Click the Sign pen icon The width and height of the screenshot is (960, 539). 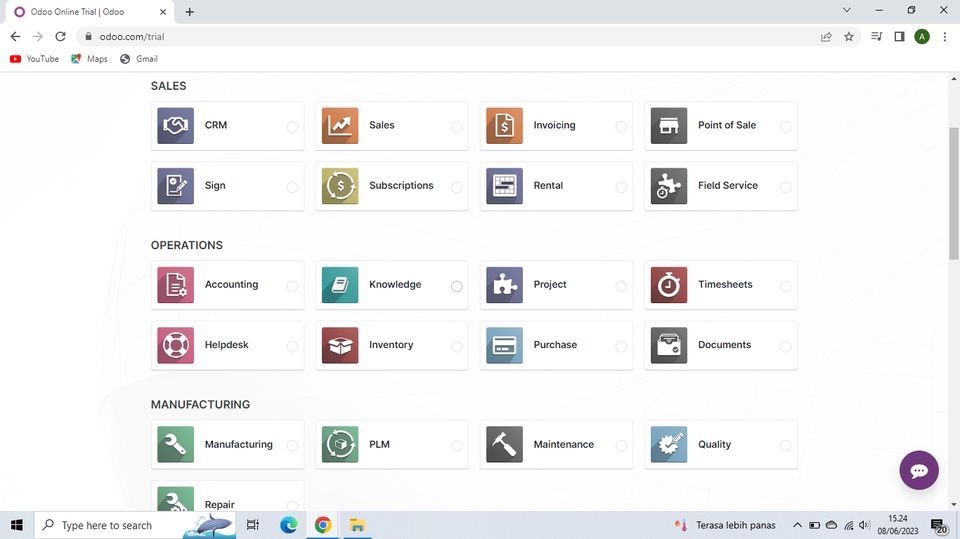click(176, 186)
